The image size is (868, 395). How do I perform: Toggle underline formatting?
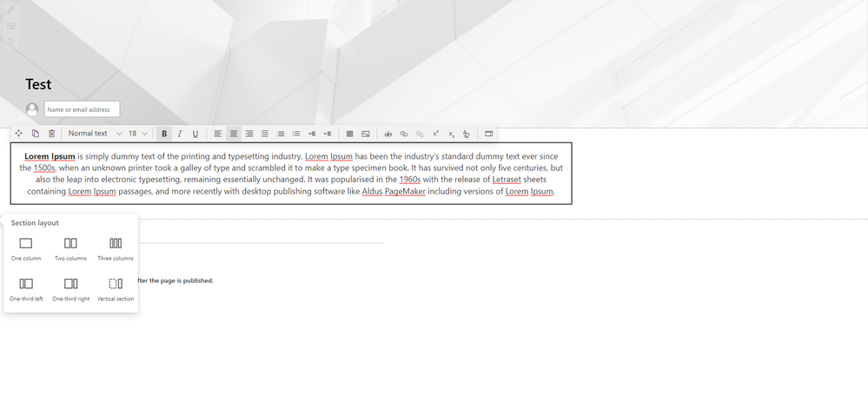195,134
